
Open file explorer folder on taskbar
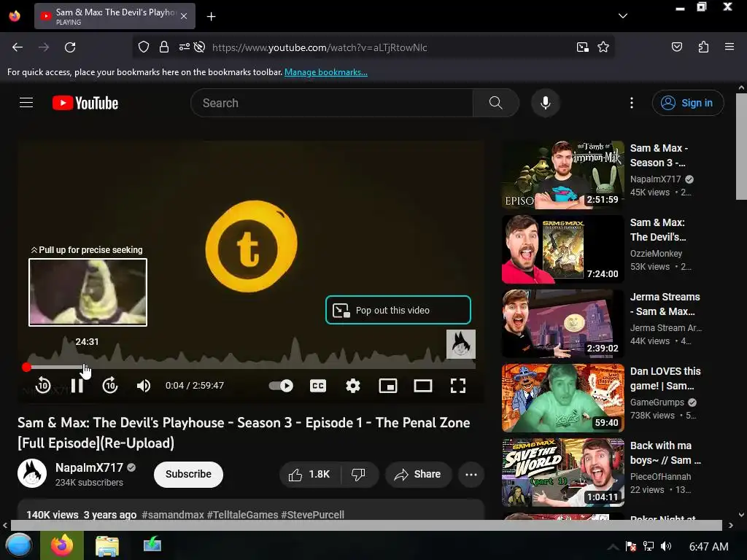[x=107, y=545]
